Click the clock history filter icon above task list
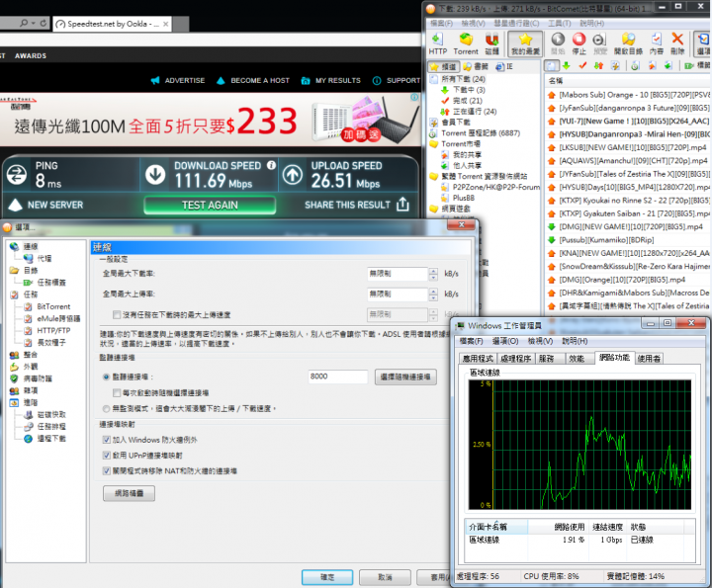The image size is (712, 588). pyautogui.click(x=635, y=66)
